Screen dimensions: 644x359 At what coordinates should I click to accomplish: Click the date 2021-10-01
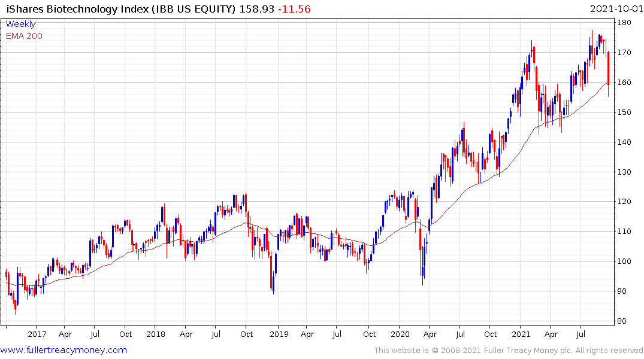(616, 9)
